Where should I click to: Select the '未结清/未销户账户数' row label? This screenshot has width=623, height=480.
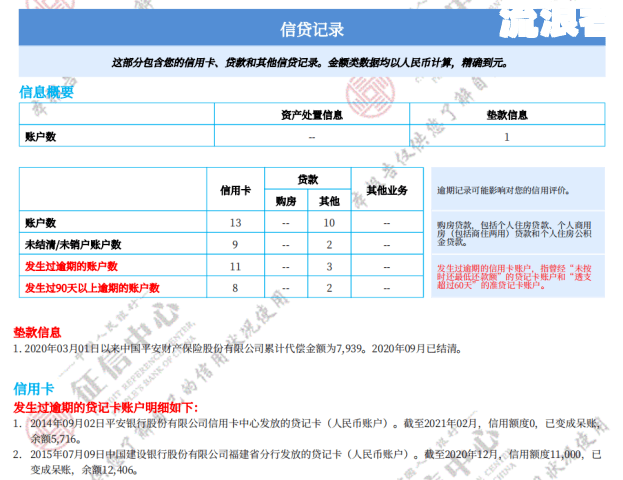point(73,244)
